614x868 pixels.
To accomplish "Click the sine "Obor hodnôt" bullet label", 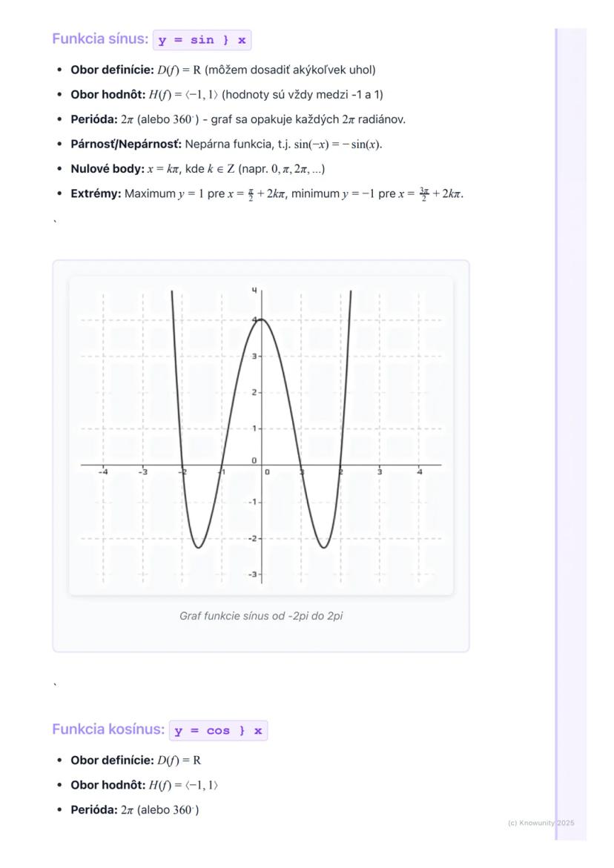I will pyautogui.click(x=108, y=95).
